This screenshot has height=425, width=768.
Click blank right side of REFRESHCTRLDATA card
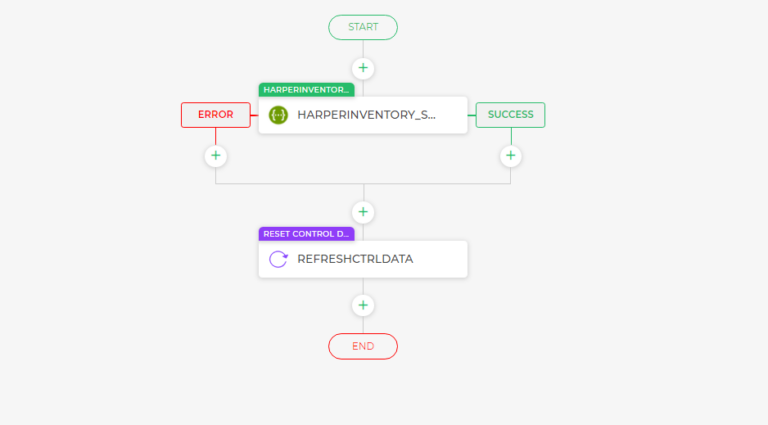440,259
